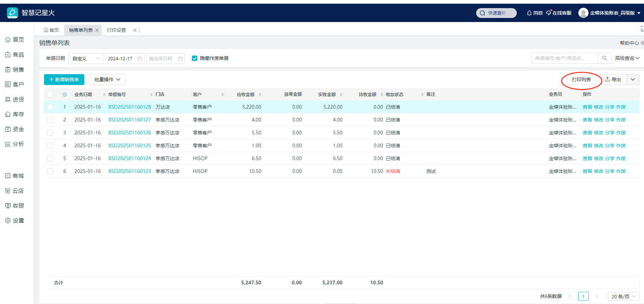The width and height of the screenshot is (644, 304).
Task: Close the 打印设置 tab
Action: (135, 30)
